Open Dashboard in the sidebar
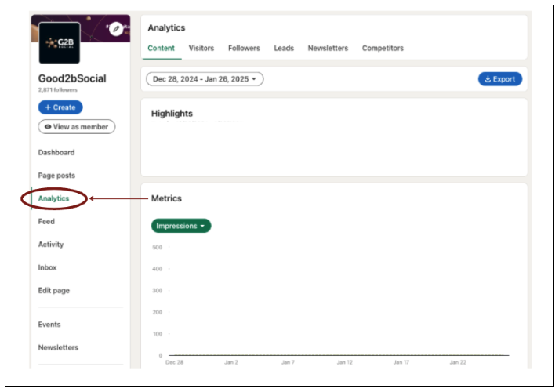This screenshot has width=559, height=392. click(56, 153)
